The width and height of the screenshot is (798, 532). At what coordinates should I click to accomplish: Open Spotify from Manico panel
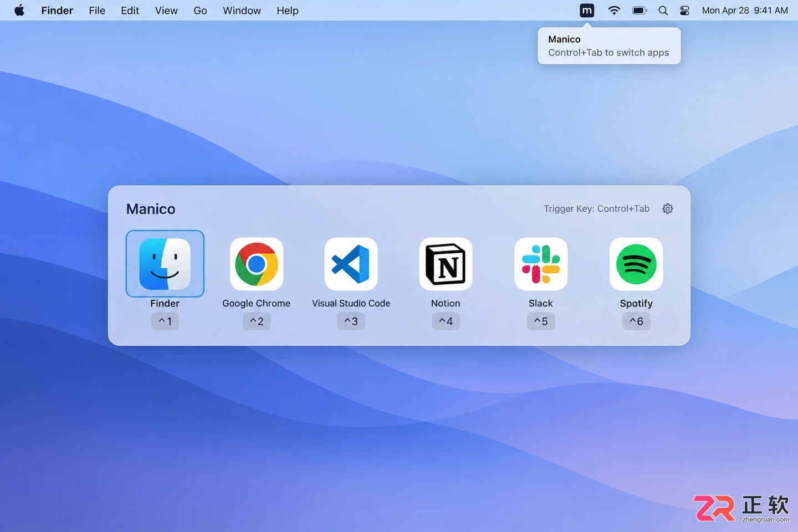636,264
